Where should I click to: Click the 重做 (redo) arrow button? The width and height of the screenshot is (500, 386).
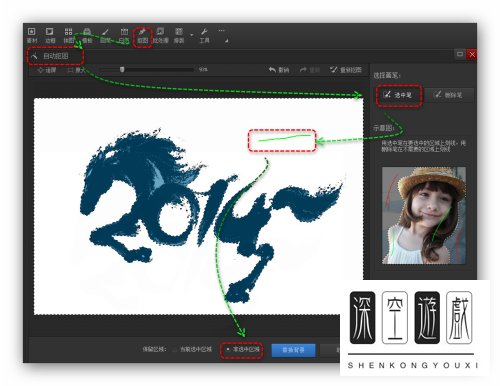310,70
